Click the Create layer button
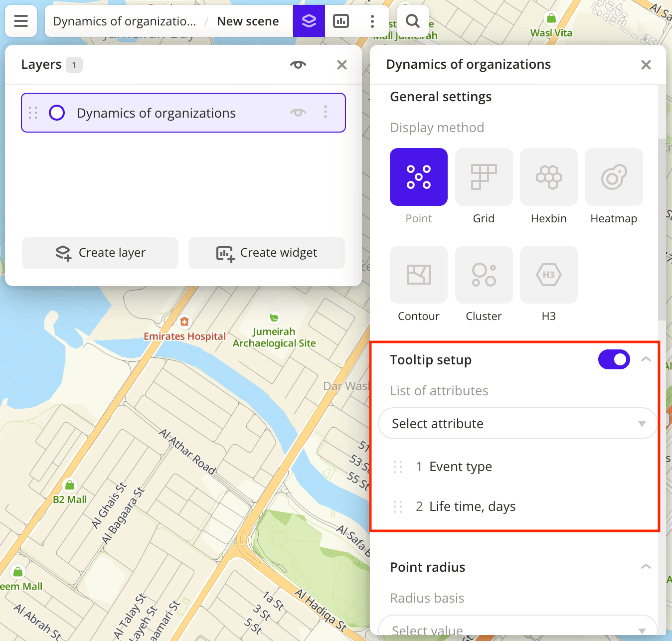The image size is (672, 641). (100, 253)
